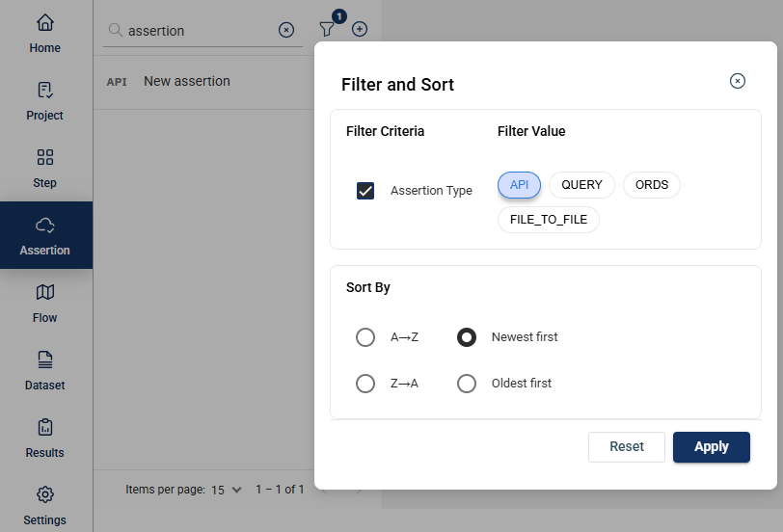
Task: Go to the Project page
Action: pos(45,101)
